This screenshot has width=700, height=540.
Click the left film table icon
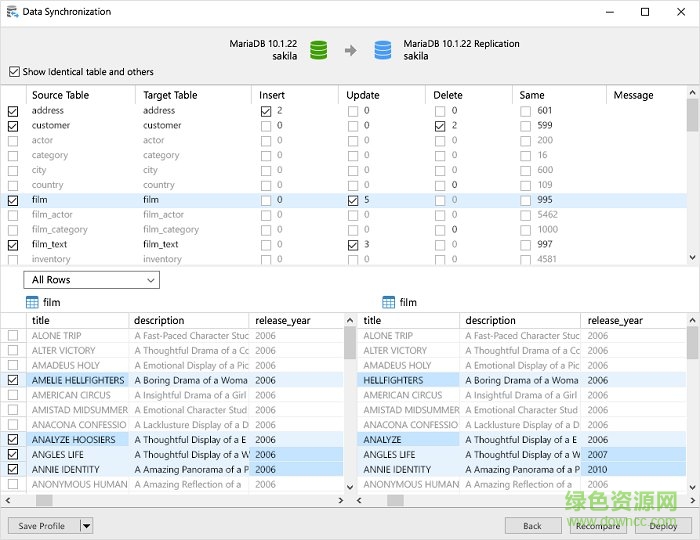click(x=32, y=302)
